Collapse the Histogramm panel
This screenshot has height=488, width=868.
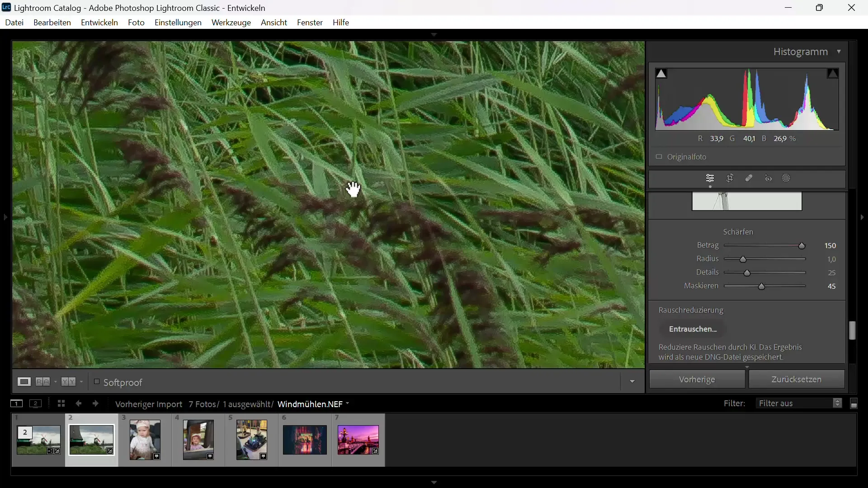tap(839, 52)
